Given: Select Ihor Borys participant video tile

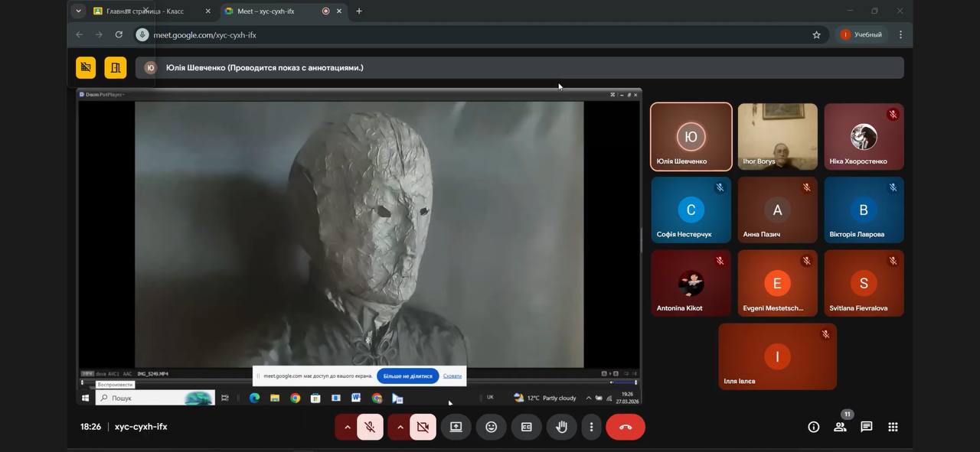Looking at the screenshot, I should pos(777,136).
